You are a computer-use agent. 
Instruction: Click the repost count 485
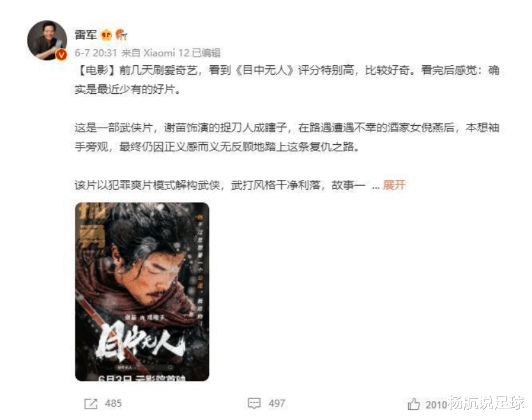[113, 403]
